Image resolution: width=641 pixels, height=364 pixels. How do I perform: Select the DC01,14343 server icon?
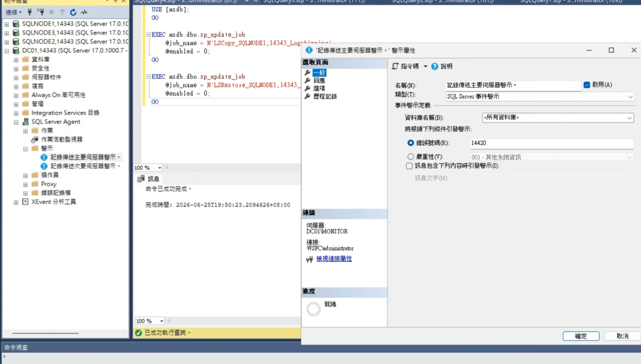tap(16, 51)
